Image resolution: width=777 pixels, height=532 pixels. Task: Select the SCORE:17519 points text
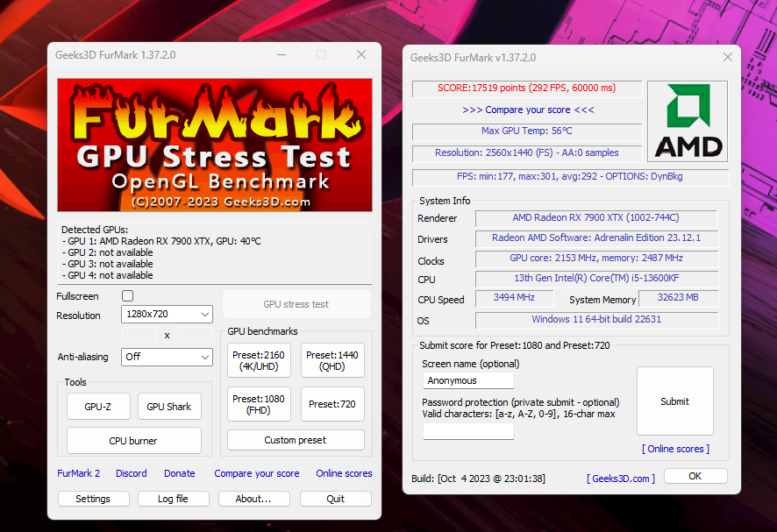[526, 89]
